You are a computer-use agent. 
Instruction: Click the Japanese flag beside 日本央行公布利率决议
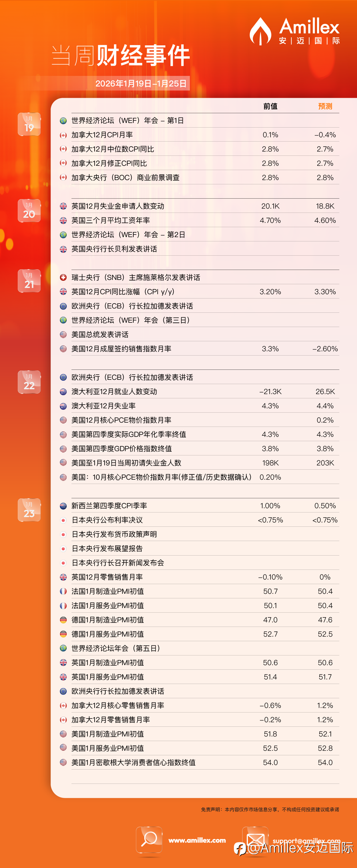[x=63, y=520]
